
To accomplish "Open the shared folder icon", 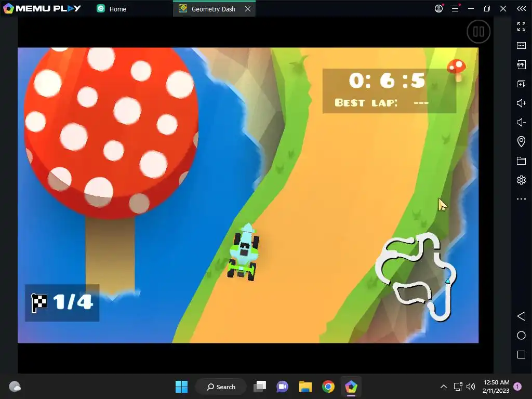I will pyautogui.click(x=521, y=161).
